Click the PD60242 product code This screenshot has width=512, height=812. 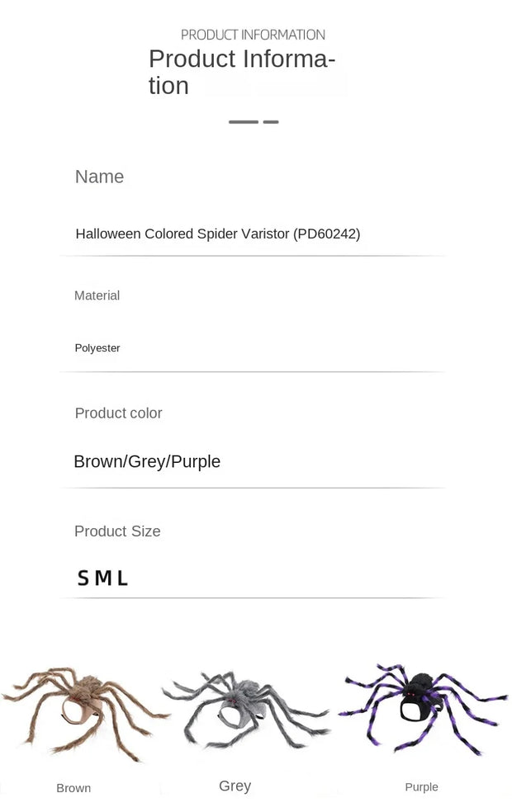tap(326, 234)
